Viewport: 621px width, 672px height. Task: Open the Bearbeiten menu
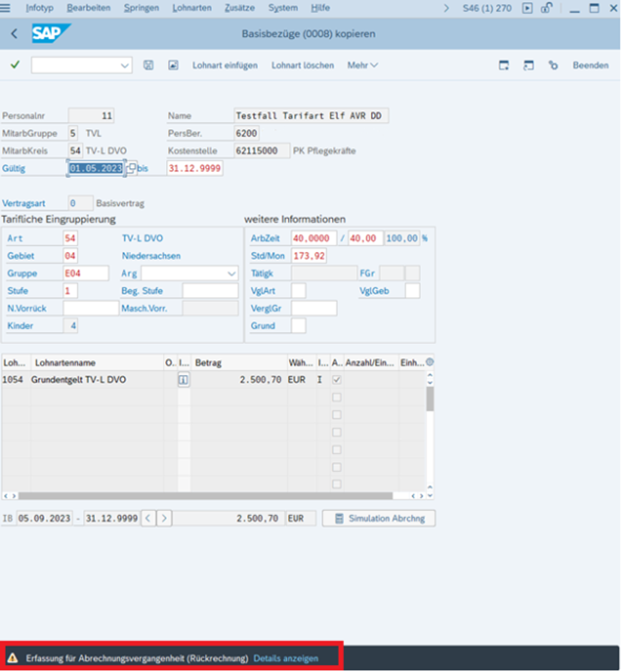point(88,8)
